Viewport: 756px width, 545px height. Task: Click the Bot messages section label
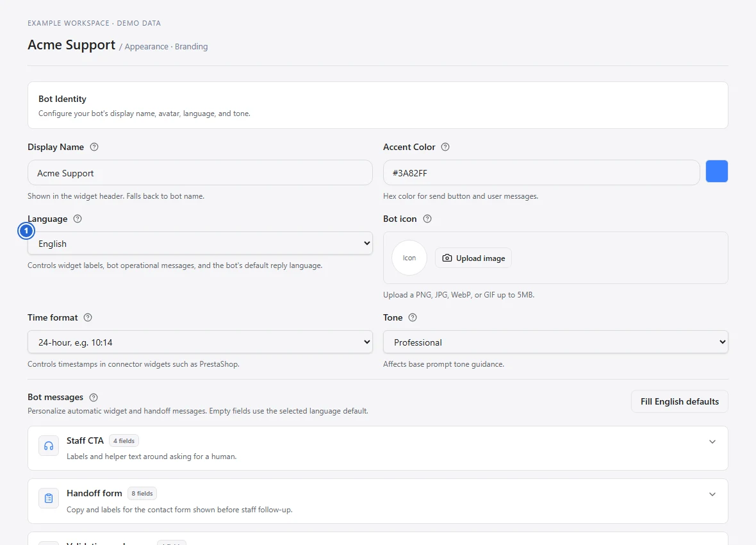pyautogui.click(x=56, y=398)
